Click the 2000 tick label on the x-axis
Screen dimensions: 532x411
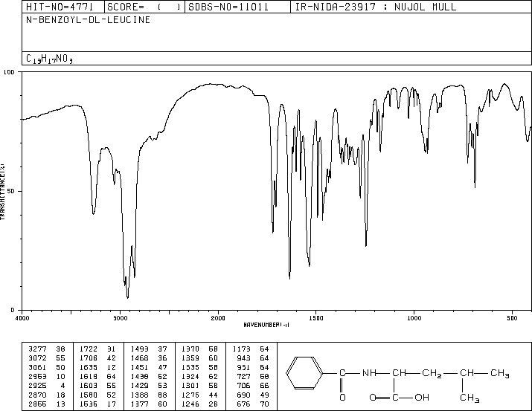pyautogui.click(x=218, y=317)
